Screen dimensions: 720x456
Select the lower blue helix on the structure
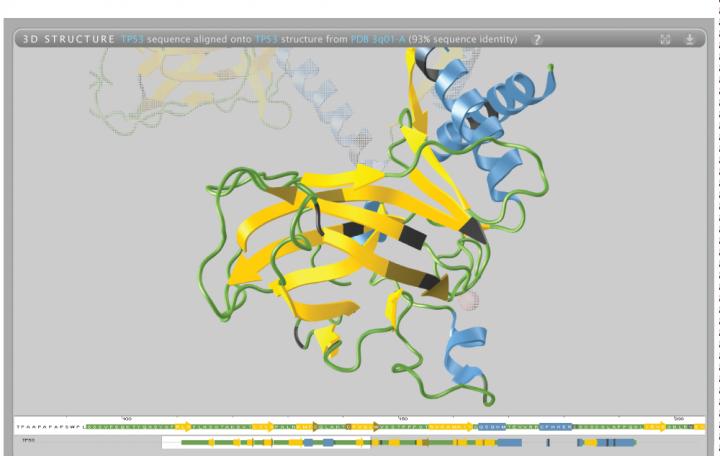(x=466, y=351)
